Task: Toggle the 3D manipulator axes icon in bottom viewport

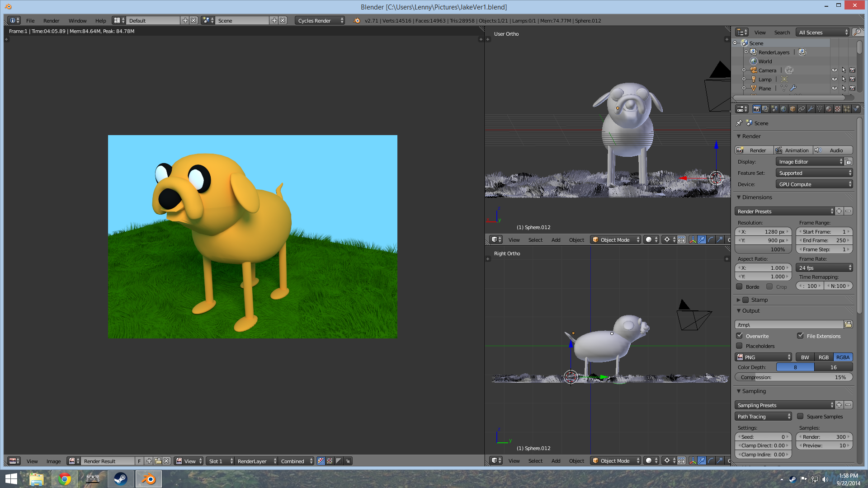Action: (693, 460)
